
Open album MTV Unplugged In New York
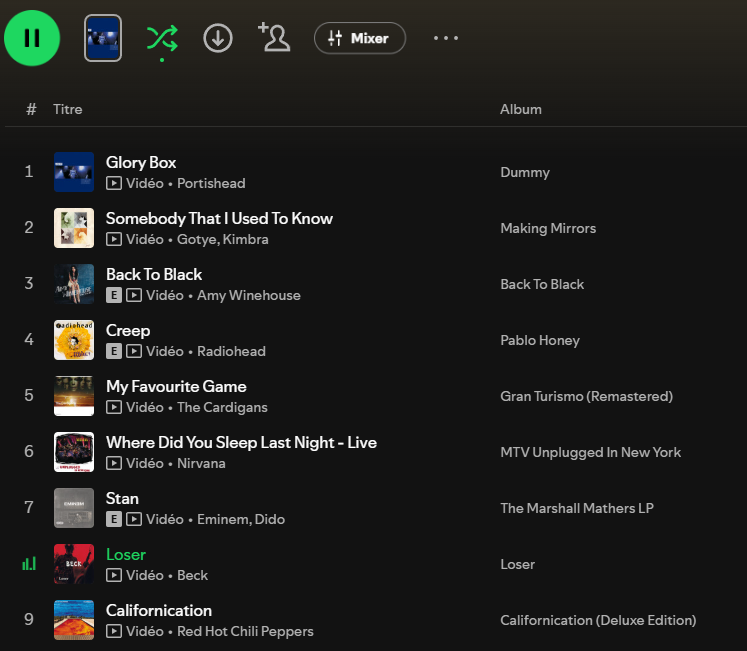click(x=590, y=452)
